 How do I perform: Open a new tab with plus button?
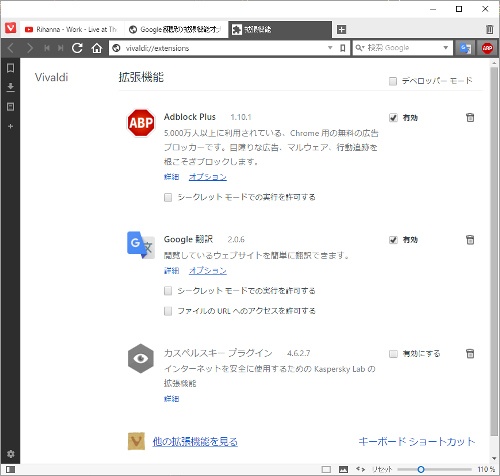[x=341, y=29]
